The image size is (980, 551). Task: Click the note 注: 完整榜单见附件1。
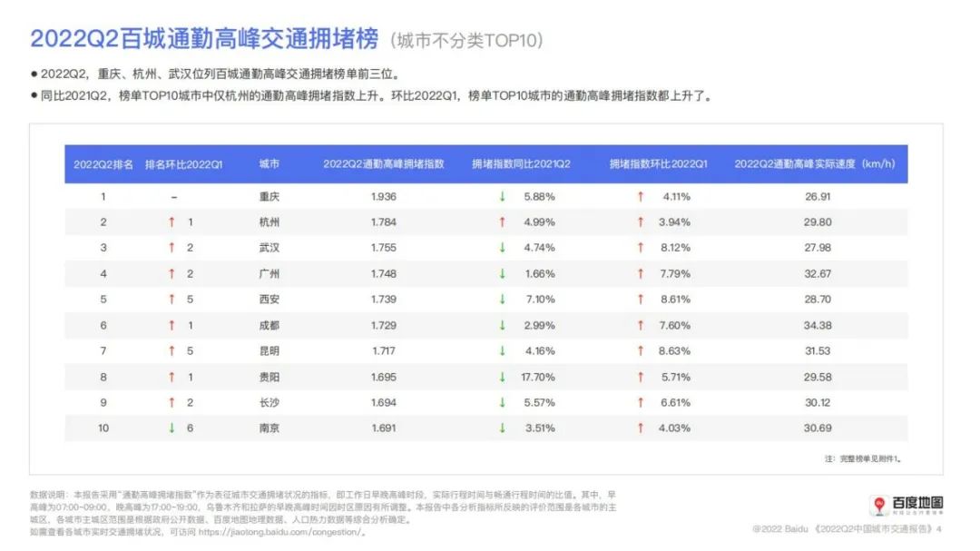click(x=863, y=459)
